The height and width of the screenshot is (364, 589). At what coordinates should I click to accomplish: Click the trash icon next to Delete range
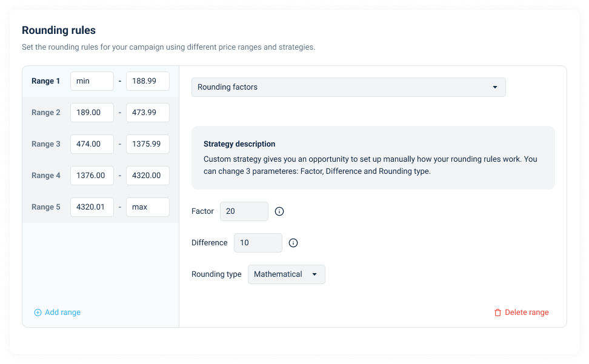497,313
